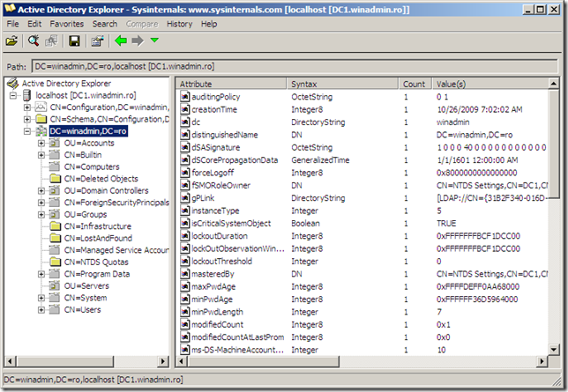Click the attribute list horizontal scrollbar thumb
The height and width of the screenshot is (392, 568).
(x=264, y=361)
